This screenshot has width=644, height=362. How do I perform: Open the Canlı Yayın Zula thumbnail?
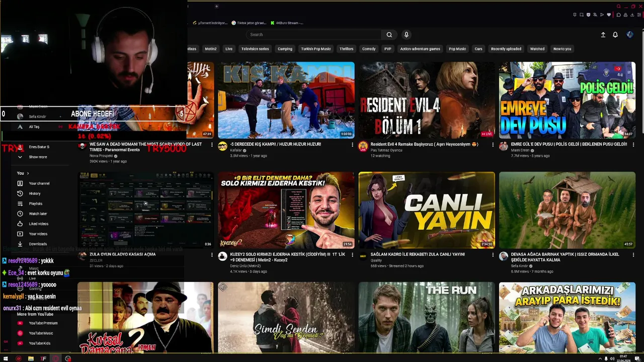point(427,210)
